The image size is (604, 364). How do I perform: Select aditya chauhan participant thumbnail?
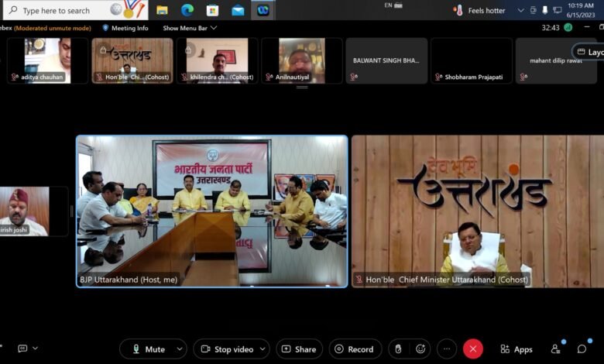[x=46, y=60]
